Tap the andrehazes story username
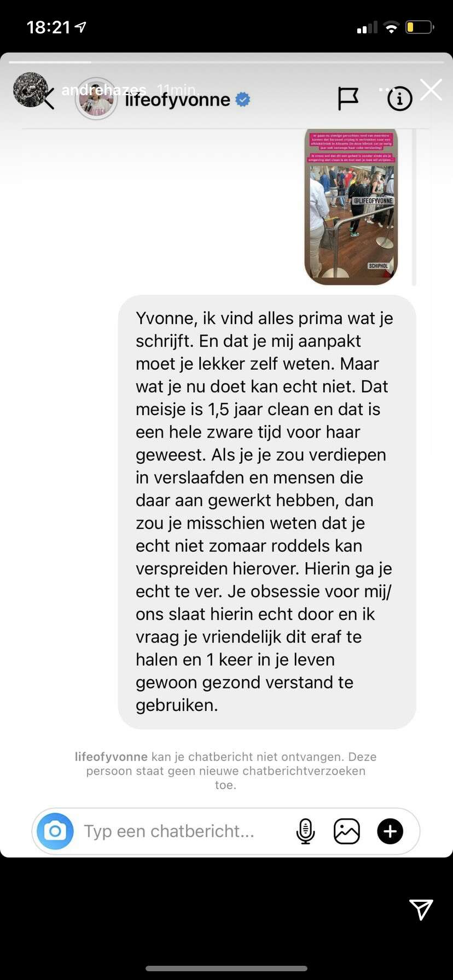Viewport: 453px width, 980px height. coord(104,89)
